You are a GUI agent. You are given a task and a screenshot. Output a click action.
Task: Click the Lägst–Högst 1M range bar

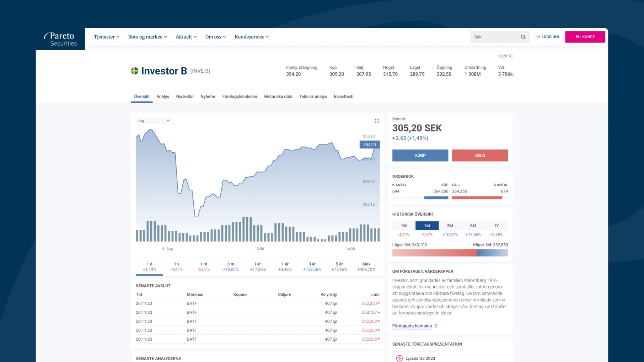[x=450, y=253]
